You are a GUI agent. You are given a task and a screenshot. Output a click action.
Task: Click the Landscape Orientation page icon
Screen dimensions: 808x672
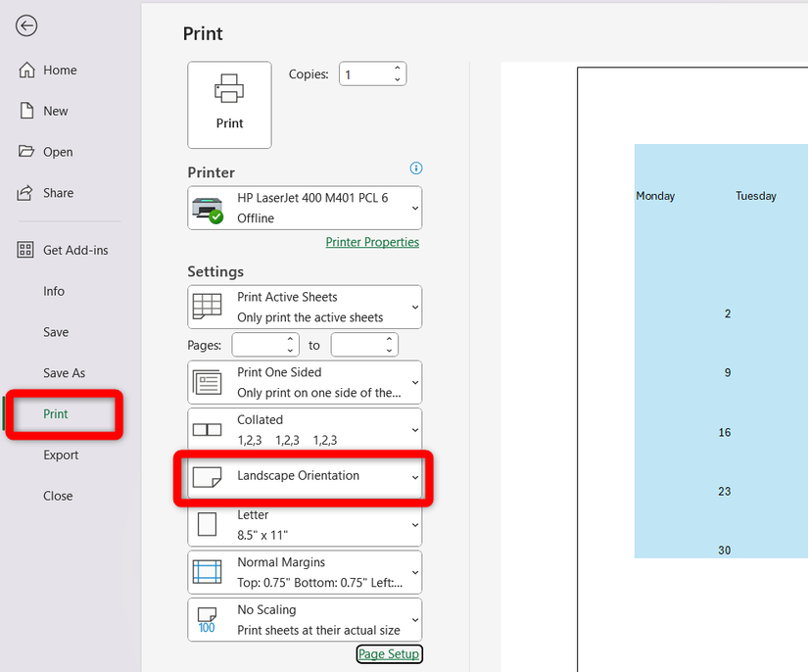point(209,477)
